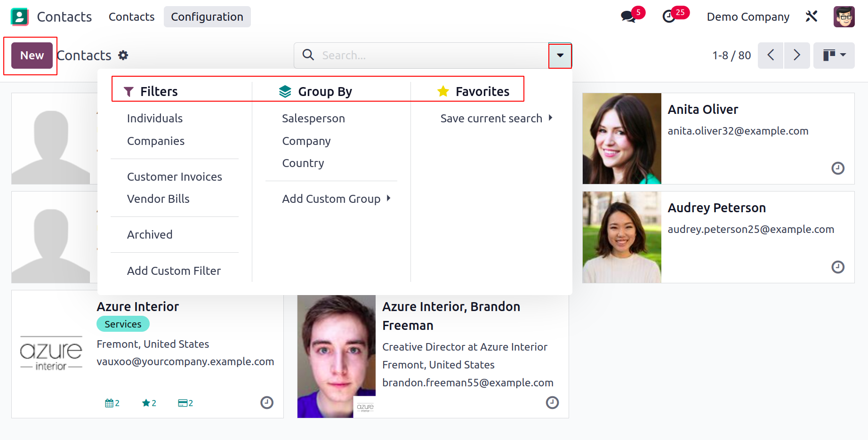Expand Save current search
The width and height of the screenshot is (868, 440).
[497, 119]
